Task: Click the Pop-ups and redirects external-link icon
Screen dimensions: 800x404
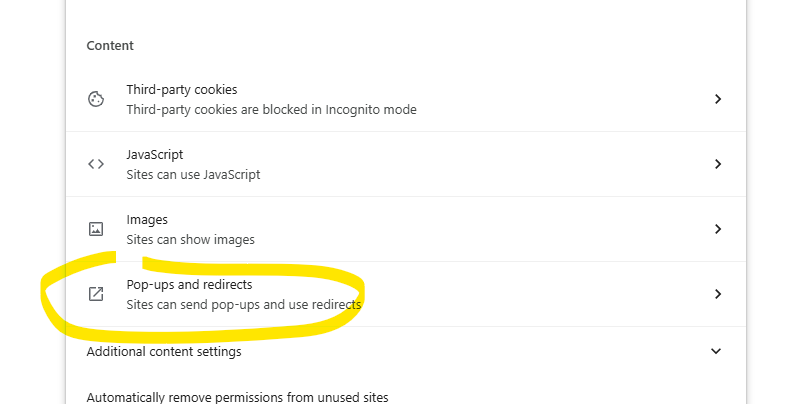Action: pyautogui.click(x=96, y=294)
